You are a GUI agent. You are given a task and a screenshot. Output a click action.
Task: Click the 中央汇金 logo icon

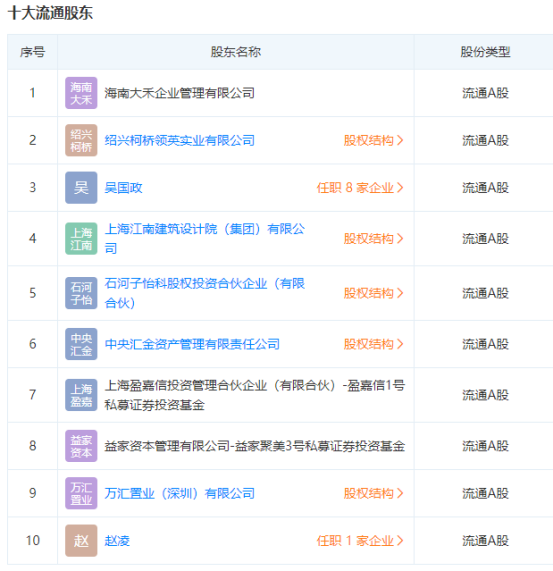[81, 344]
